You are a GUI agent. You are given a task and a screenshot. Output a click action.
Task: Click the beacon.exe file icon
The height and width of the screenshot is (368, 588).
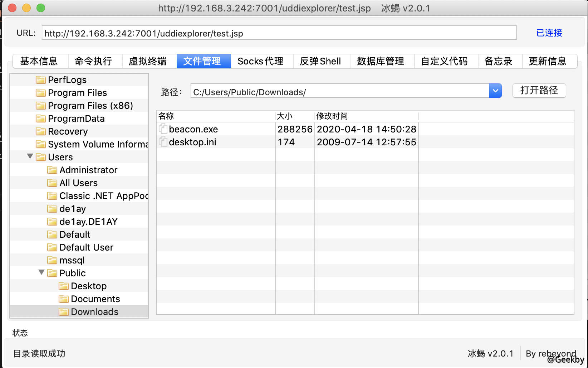tap(163, 129)
